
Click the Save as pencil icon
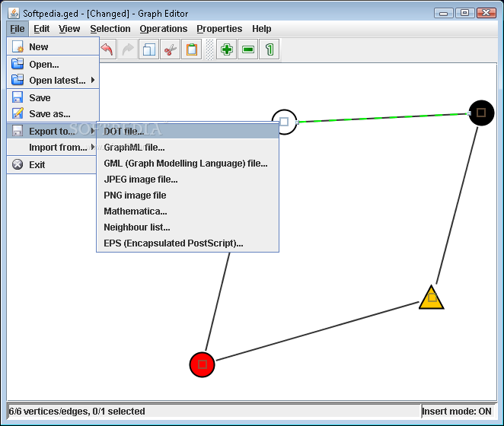click(x=18, y=113)
